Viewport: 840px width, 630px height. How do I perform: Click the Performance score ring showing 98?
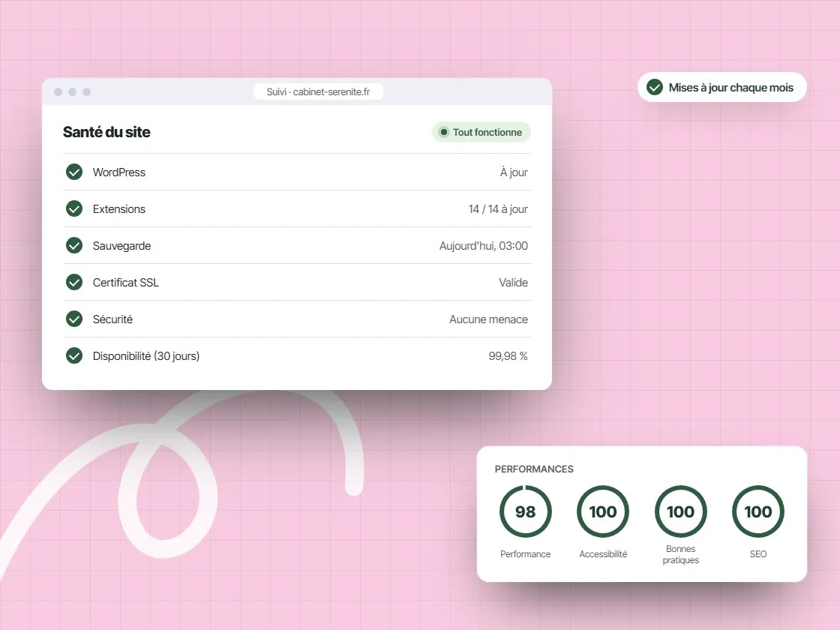[526, 511]
